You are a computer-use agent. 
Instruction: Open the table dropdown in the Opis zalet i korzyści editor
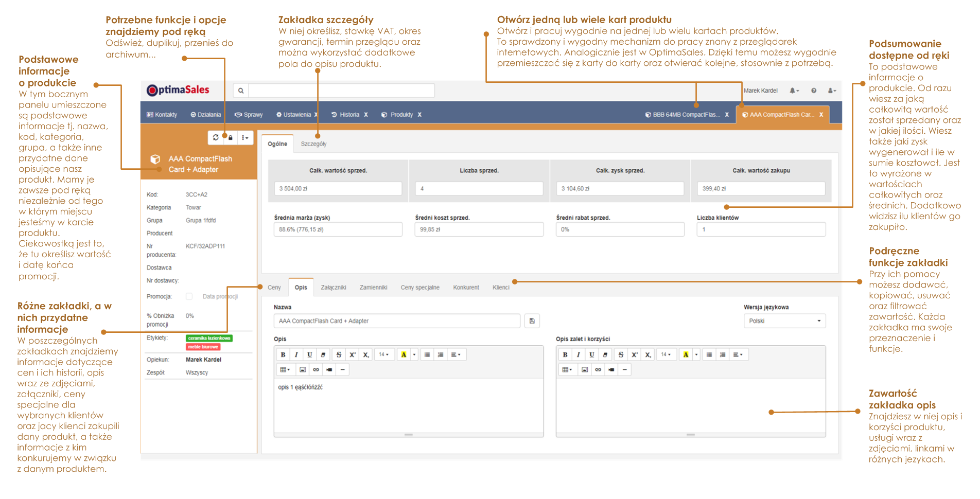[567, 369]
